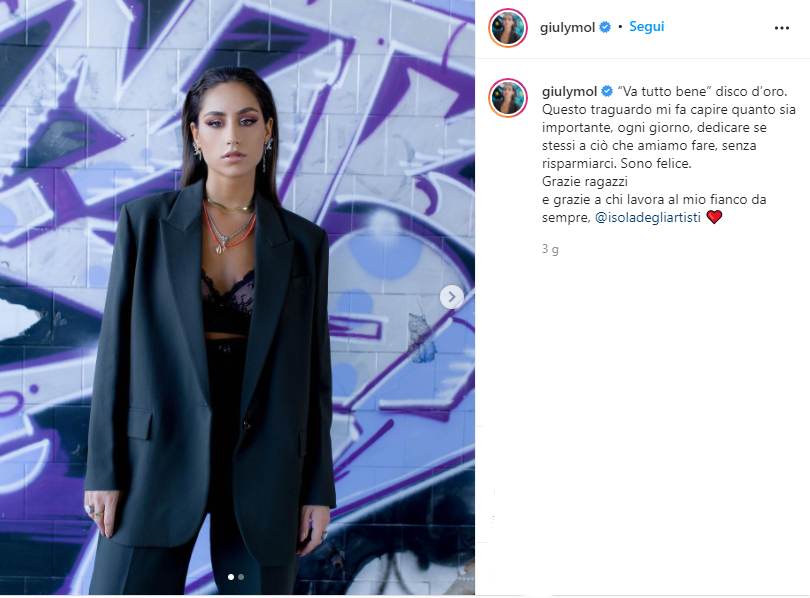This screenshot has height=598, width=810.
Task: Select second carousel indicator dot
Action: click(241, 577)
